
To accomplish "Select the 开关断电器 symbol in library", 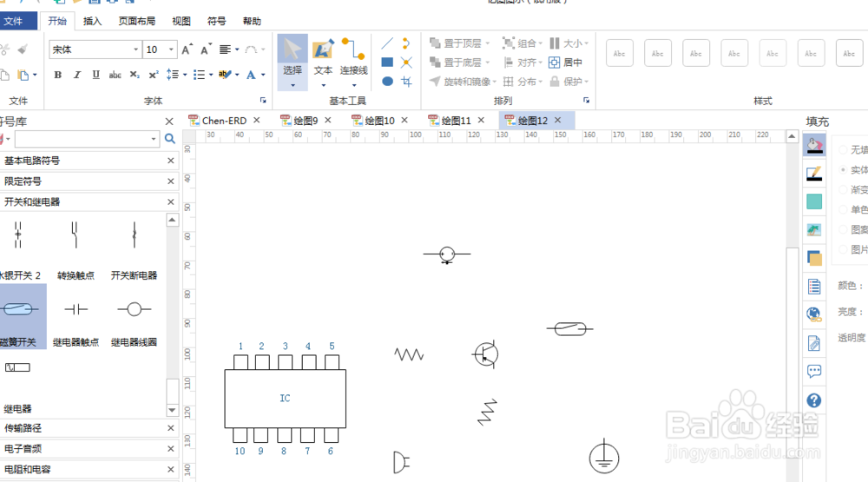I will (x=134, y=249).
